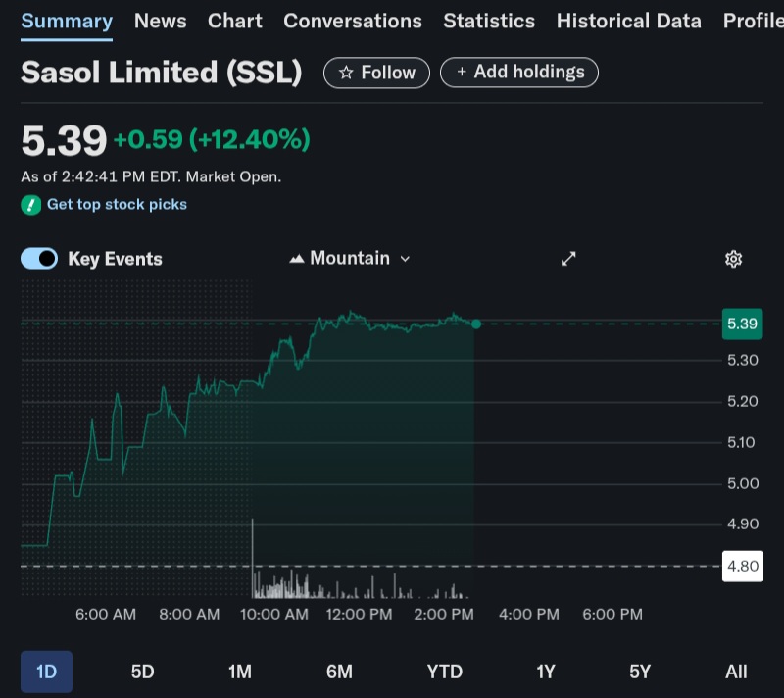Go to the Historical Data tab
Viewport: 784px width, 698px height.
click(629, 21)
